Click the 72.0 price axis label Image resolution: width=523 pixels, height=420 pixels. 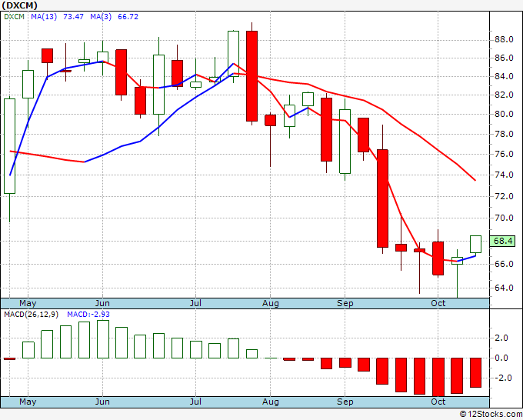tap(503, 196)
